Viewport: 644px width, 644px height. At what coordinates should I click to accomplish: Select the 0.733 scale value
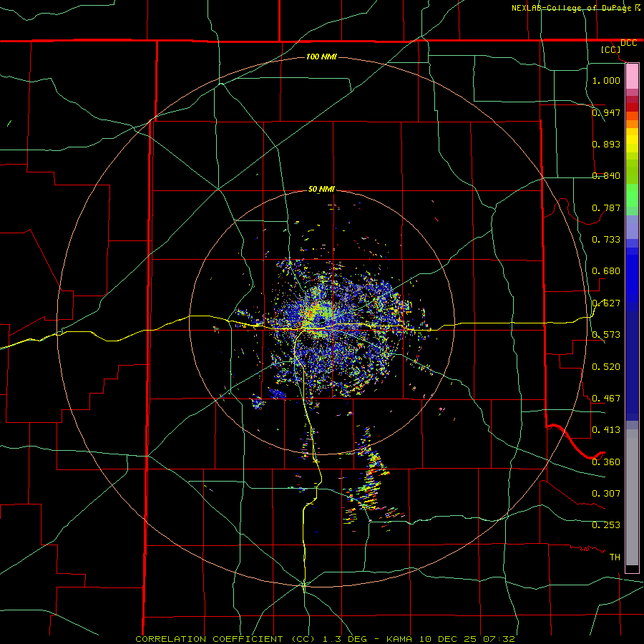606,239
